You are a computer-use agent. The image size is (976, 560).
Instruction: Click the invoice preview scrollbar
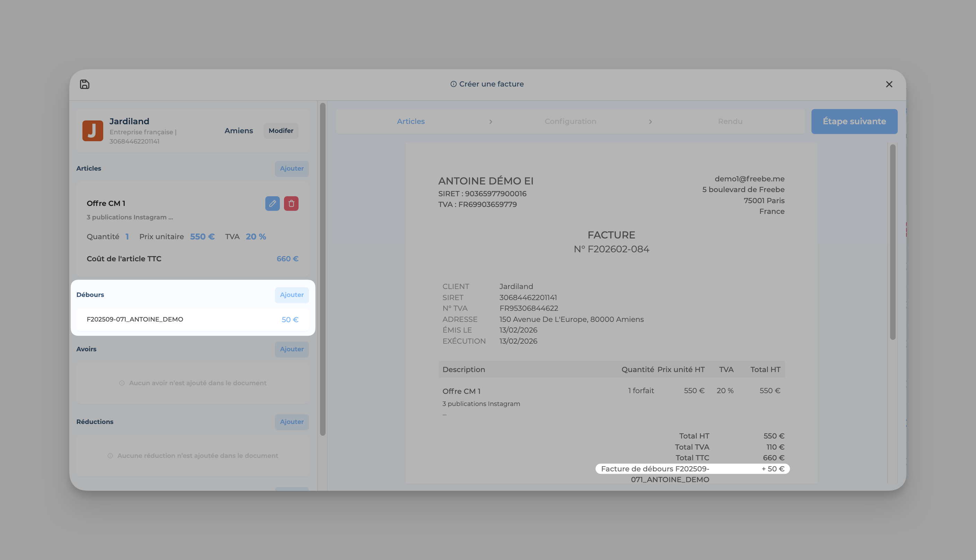[x=893, y=242]
